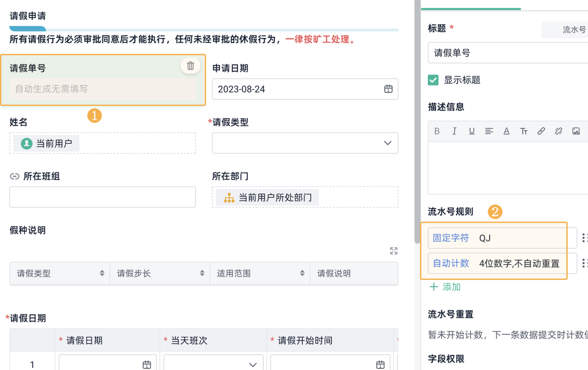Screen dimensions: 588x370
Task: Open the font color tool in the description toolbar
Action: [x=506, y=131]
